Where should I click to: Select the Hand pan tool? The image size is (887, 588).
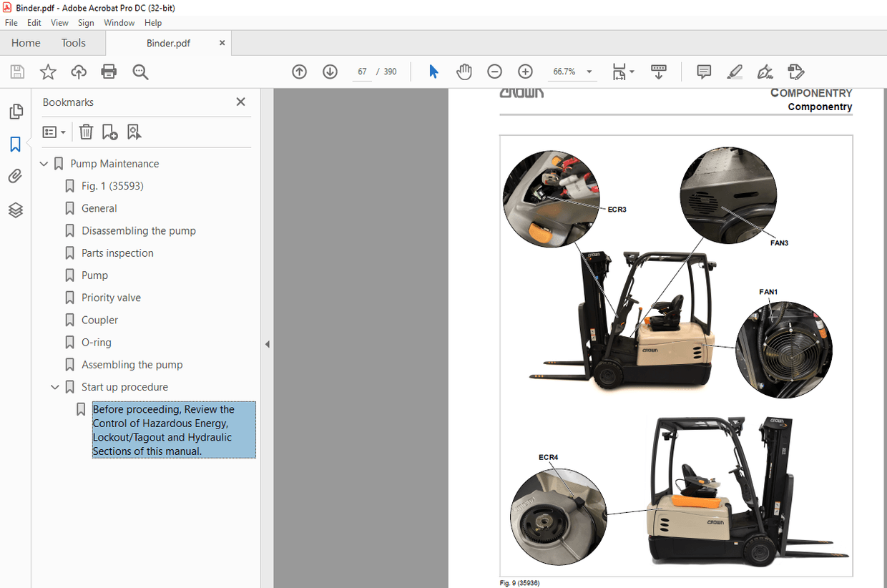tap(464, 72)
